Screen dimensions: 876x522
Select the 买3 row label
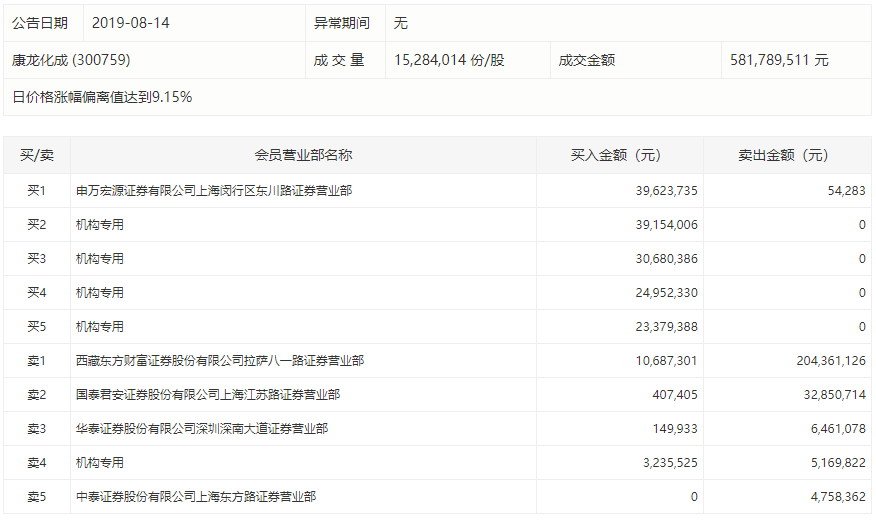coord(37,259)
